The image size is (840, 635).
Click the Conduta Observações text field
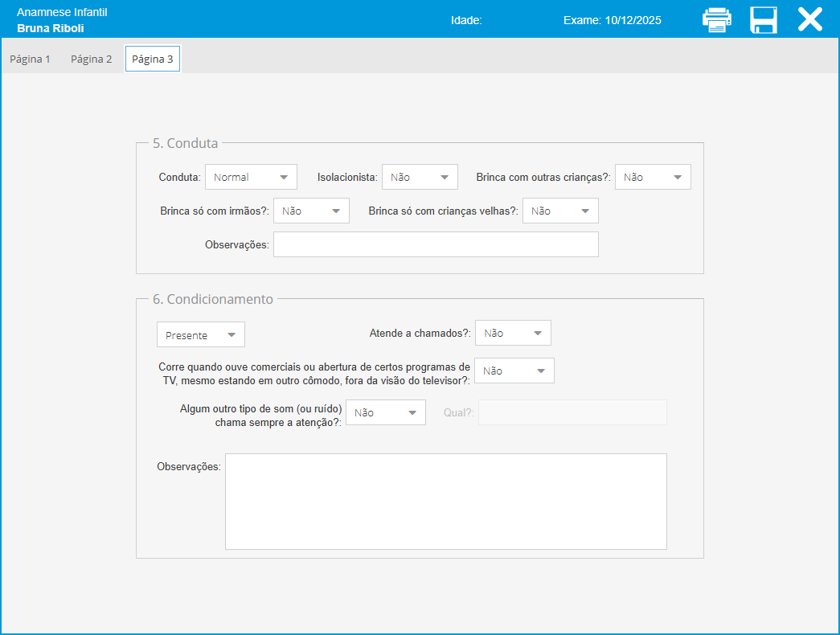point(436,244)
